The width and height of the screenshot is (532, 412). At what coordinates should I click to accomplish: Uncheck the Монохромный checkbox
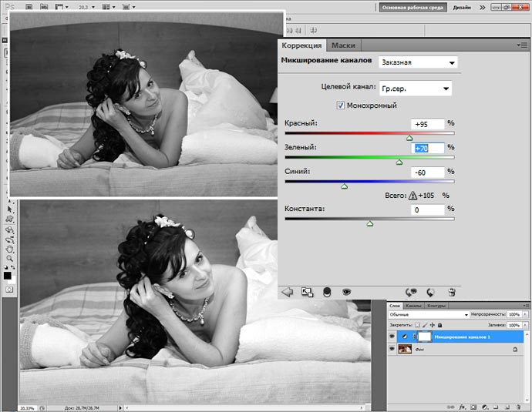coord(340,106)
